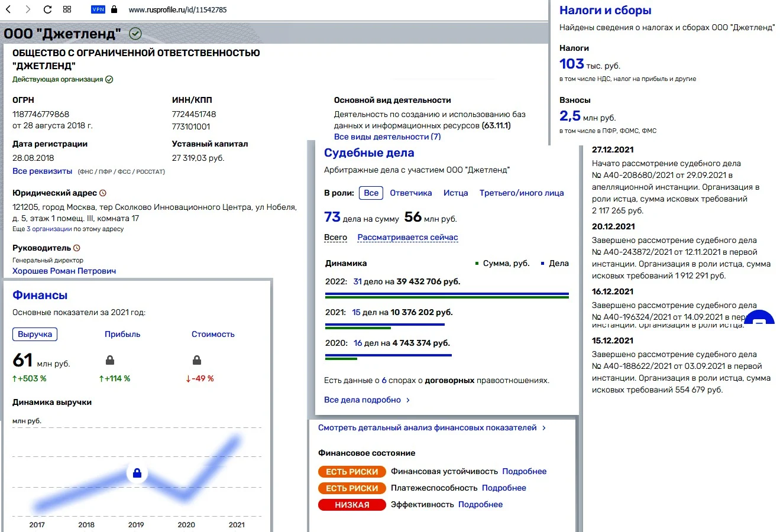Show cases under Рассматривается сейчас
The width and height of the screenshot is (780, 532).
coord(408,238)
